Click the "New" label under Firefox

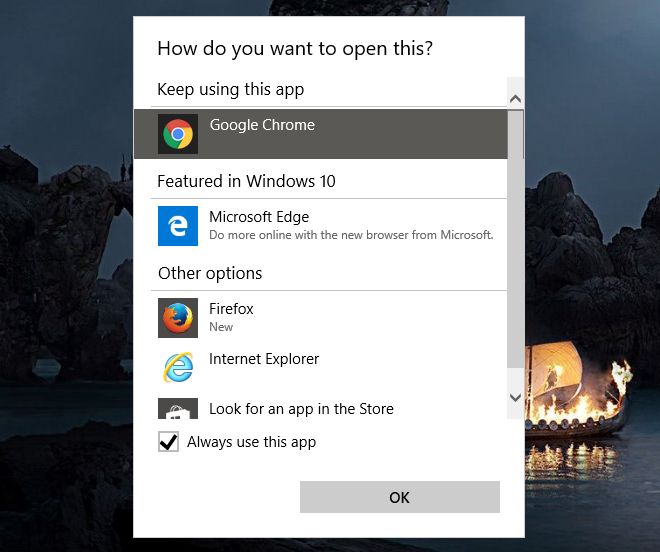221,327
